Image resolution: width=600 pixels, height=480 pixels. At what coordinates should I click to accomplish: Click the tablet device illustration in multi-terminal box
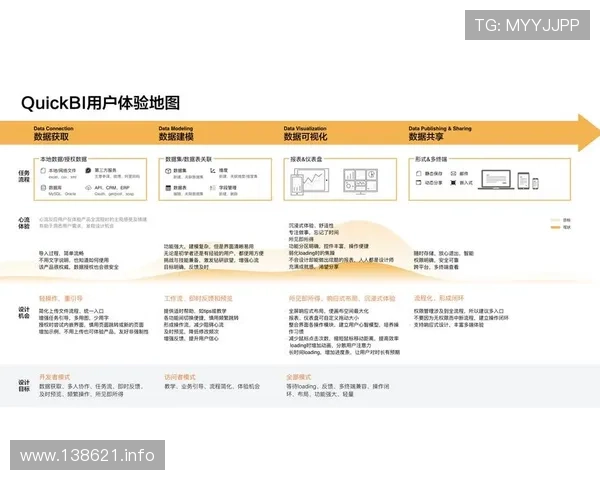[x=523, y=181]
